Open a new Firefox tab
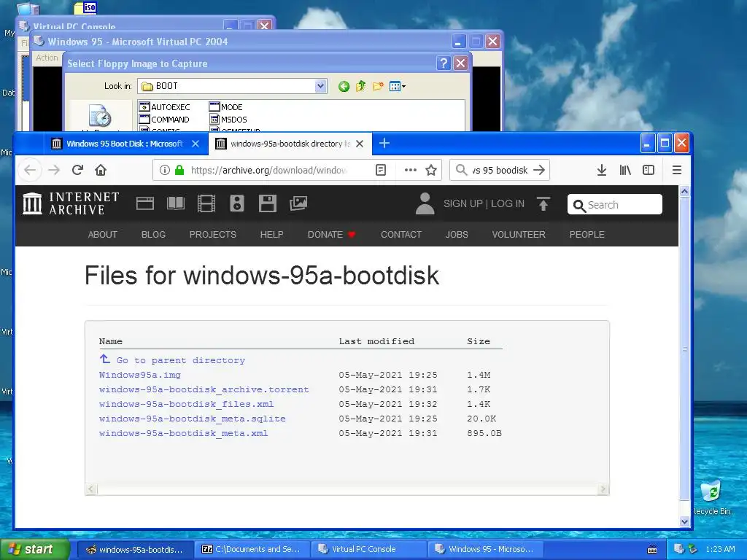747x560 pixels. [384, 143]
